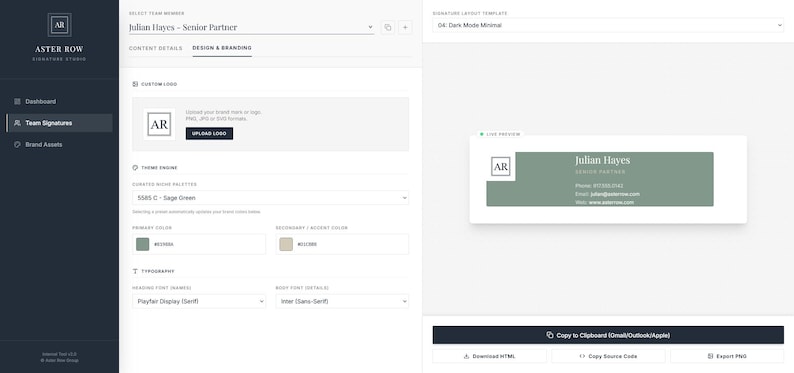
Task: Open the Heading Font dropdown
Action: click(x=198, y=301)
